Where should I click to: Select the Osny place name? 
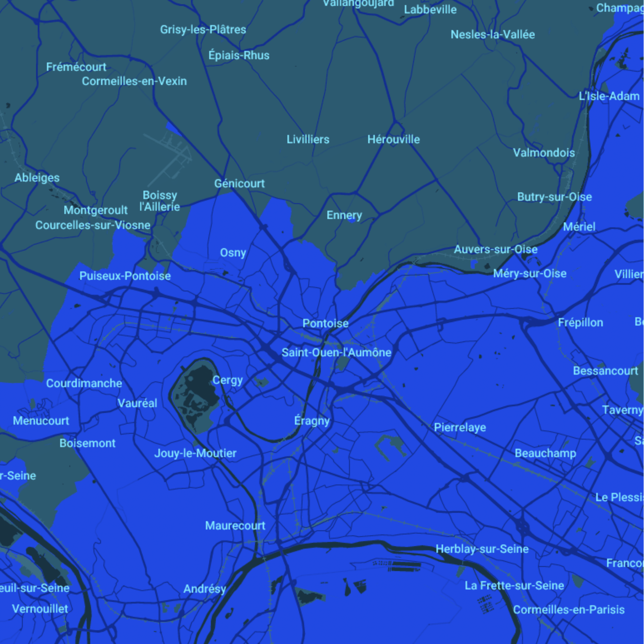point(233,253)
